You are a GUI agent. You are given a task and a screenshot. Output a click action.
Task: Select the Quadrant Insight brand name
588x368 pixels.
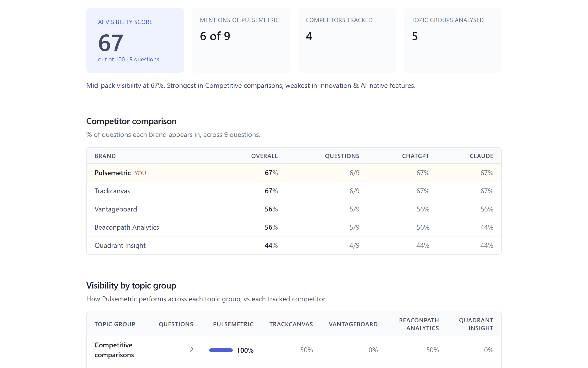120,245
